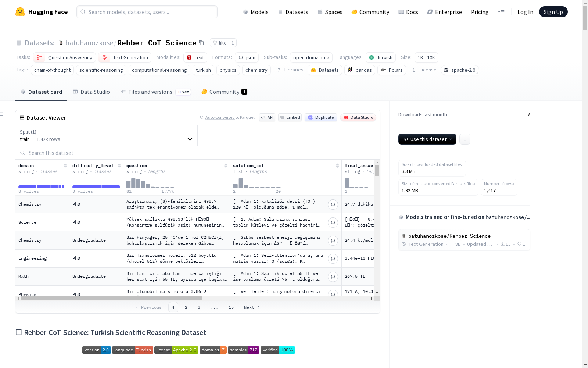This screenshot has width=588, height=368.
Task: Open Docs in the top navigation
Action: click(408, 12)
